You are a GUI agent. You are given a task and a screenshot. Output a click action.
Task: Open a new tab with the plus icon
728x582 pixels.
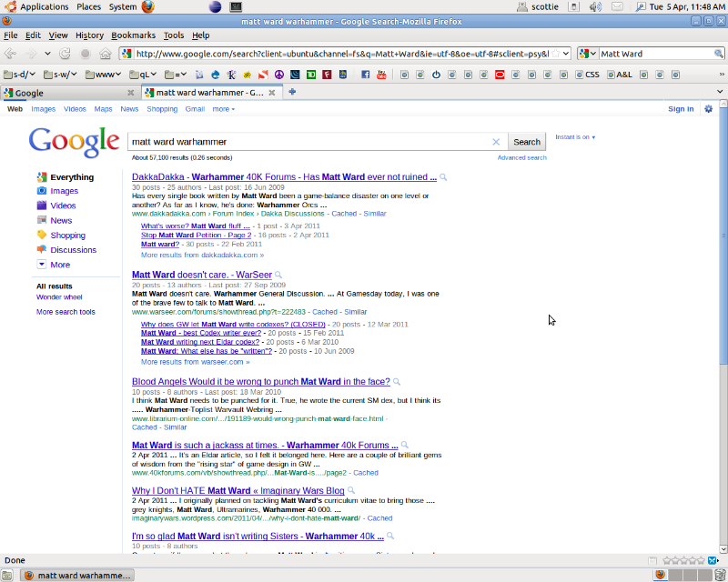292,92
